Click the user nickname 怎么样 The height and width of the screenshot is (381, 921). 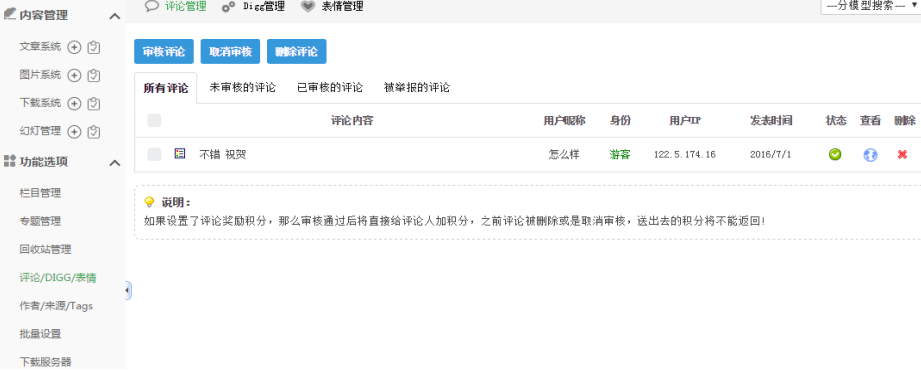tap(564, 154)
